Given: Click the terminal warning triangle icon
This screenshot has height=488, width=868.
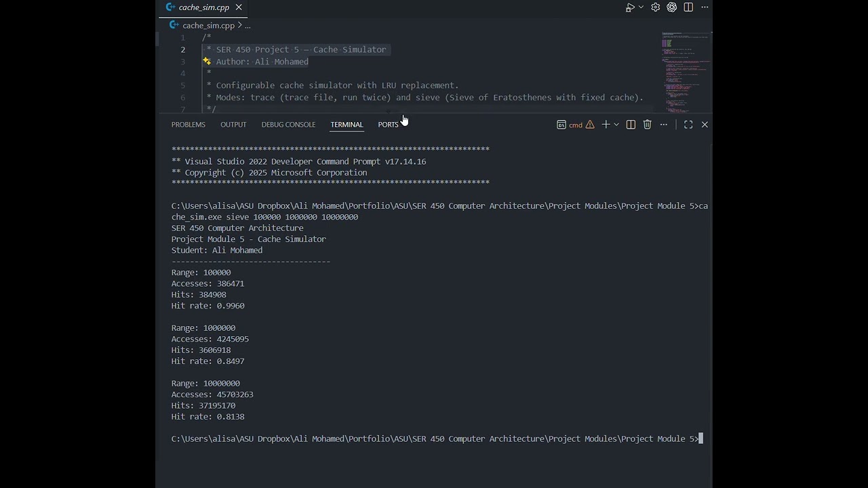Looking at the screenshot, I should [x=590, y=125].
